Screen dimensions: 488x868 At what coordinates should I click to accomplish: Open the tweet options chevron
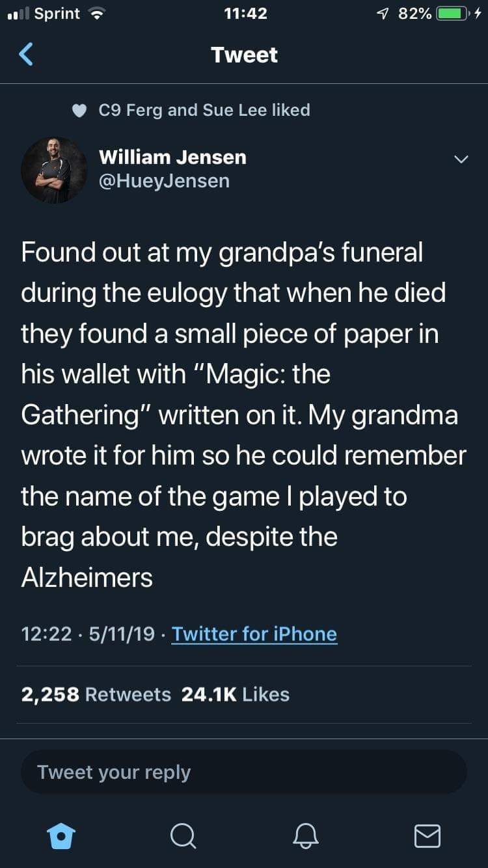[x=461, y=157]
